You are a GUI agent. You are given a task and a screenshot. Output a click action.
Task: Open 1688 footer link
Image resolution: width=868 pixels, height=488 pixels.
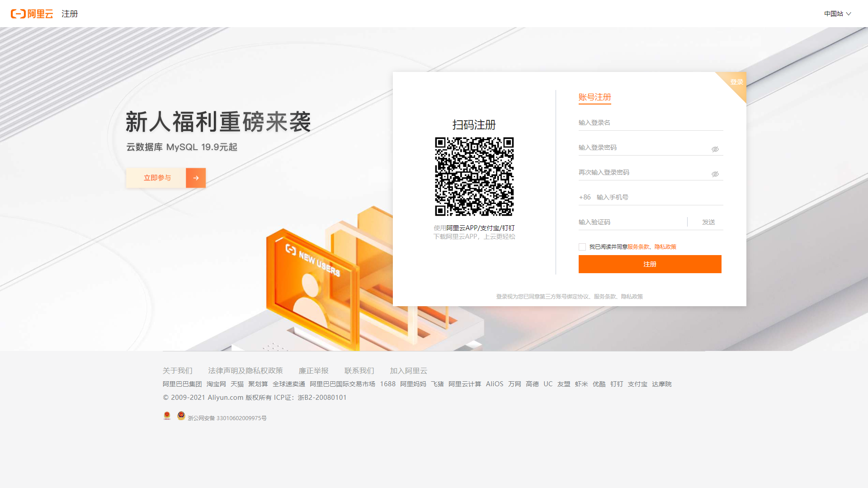pyautogui.click(x=388, y=384)
